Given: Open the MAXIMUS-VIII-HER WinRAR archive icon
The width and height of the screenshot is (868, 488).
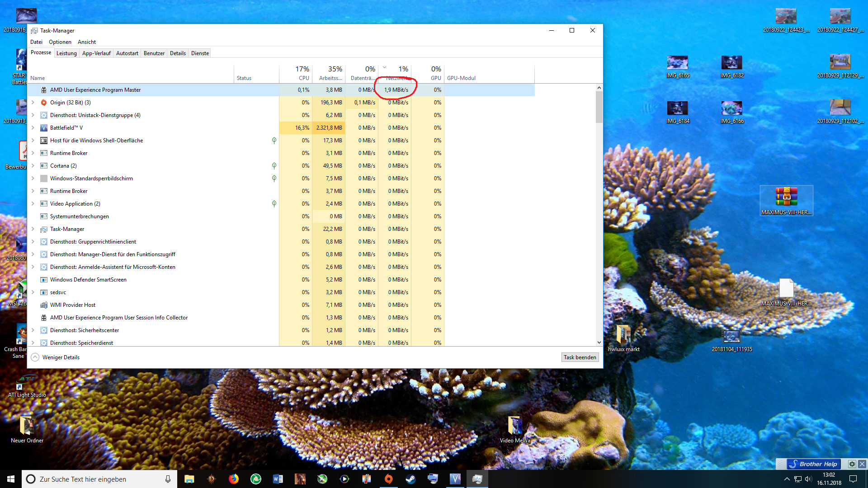Looking at the screenshot, I should point(786,197).
